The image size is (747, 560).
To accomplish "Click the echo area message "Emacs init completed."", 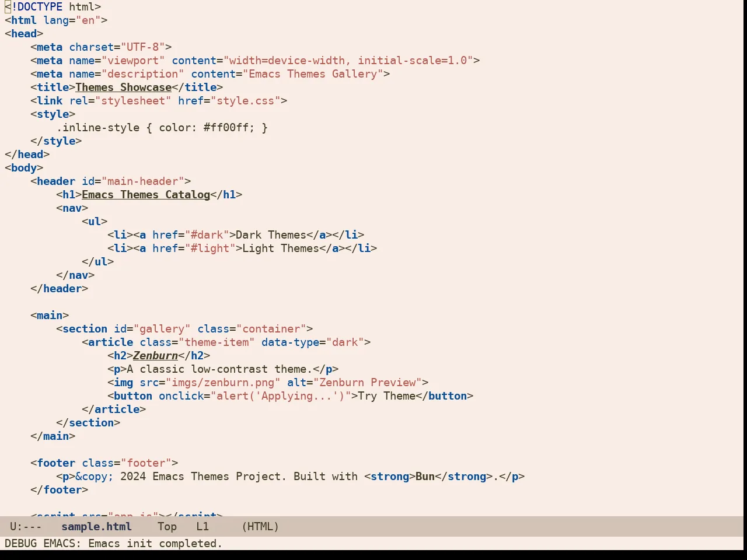I will point(155,544).
